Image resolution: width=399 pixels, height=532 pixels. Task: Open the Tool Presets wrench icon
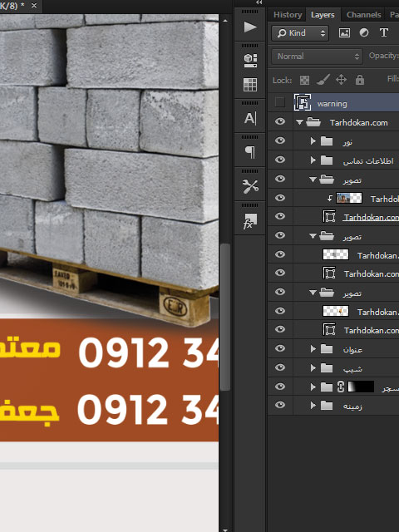250,186
